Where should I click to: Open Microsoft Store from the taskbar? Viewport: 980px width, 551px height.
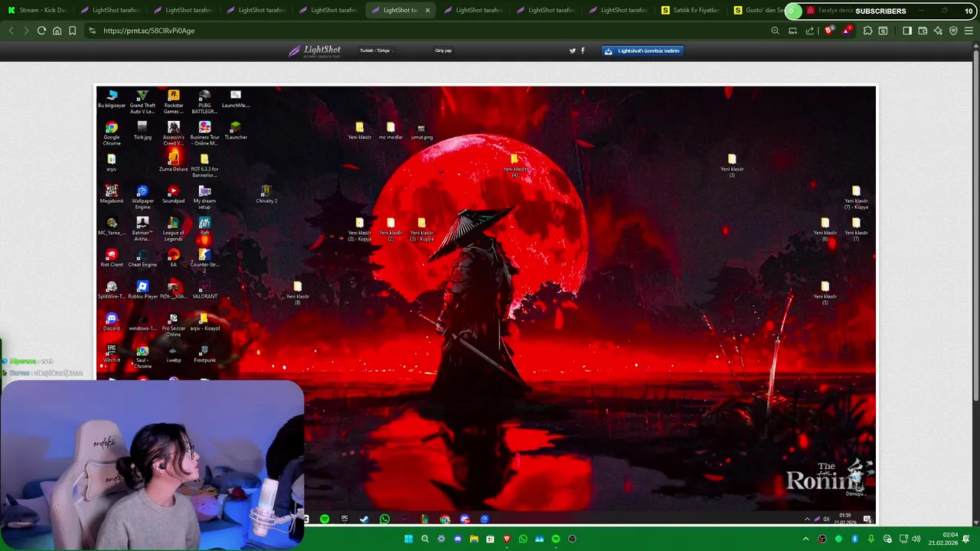(x=490, y=539)
